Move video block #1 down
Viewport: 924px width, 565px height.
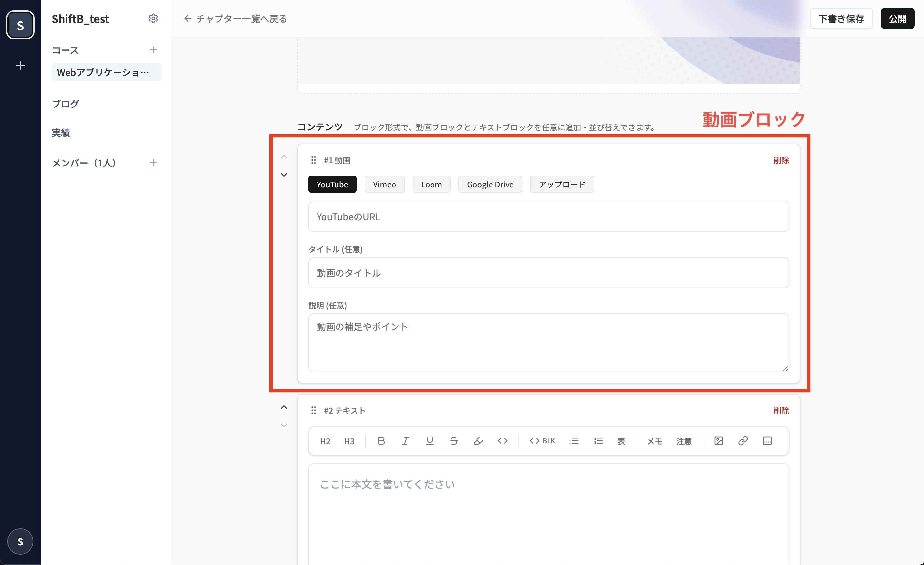tap(284, 175)
